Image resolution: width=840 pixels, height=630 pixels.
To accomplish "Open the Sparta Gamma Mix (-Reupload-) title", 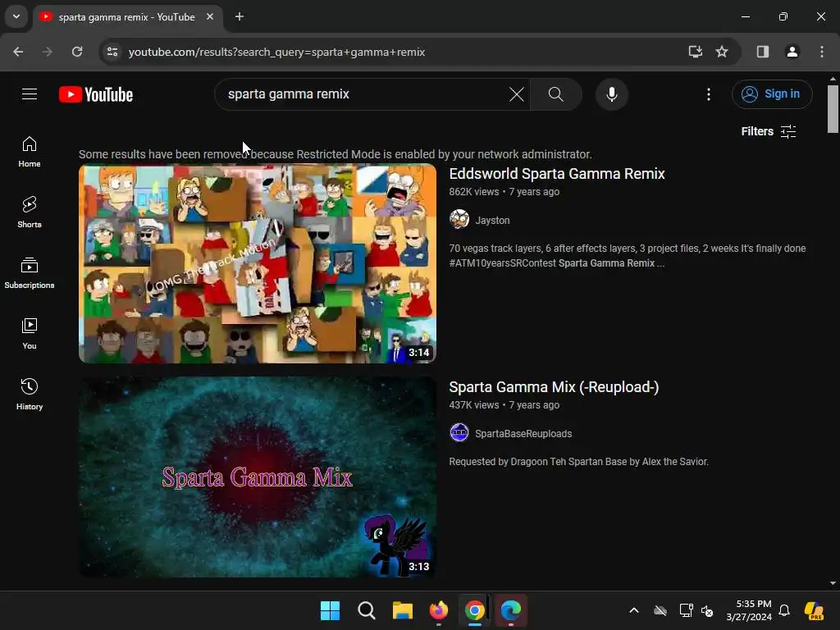I will (x=554, y=387).
